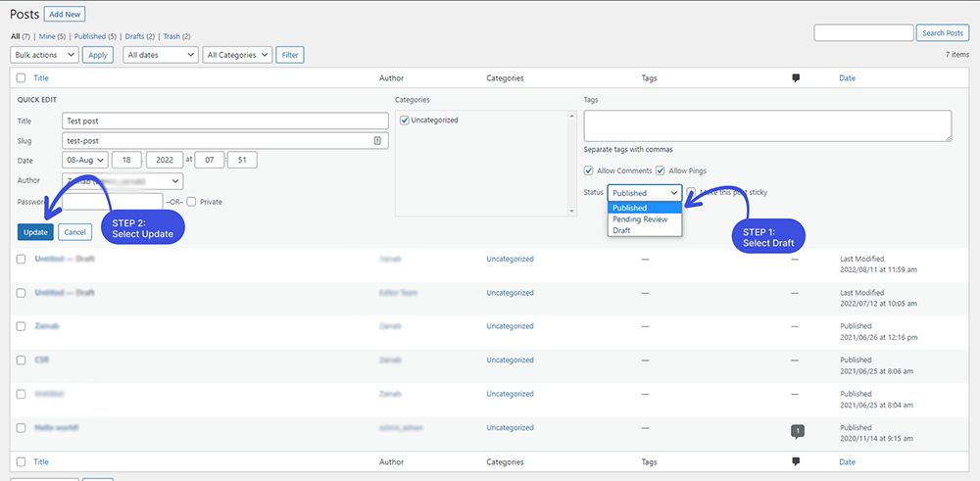Click the slug field indicator icon
980x481 pixels.
pos(377,141)
